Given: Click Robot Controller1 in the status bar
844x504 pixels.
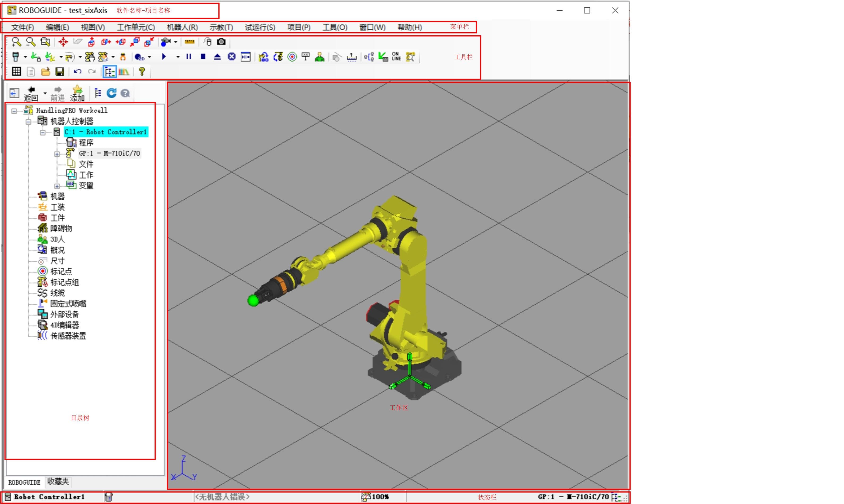Looking at the screenshot, I should point(49,497).
